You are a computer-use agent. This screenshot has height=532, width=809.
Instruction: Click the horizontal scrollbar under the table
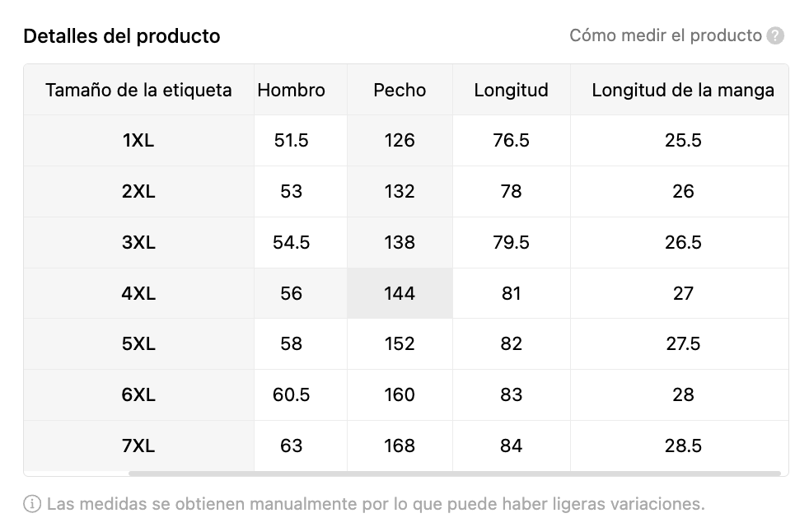pos(455,474)
